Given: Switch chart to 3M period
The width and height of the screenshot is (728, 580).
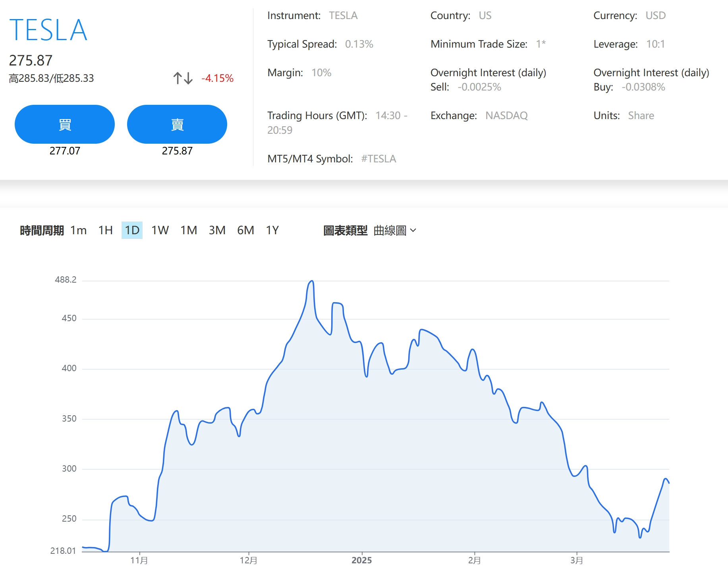Looking at the screenshot, I should [x=217, y=230].
